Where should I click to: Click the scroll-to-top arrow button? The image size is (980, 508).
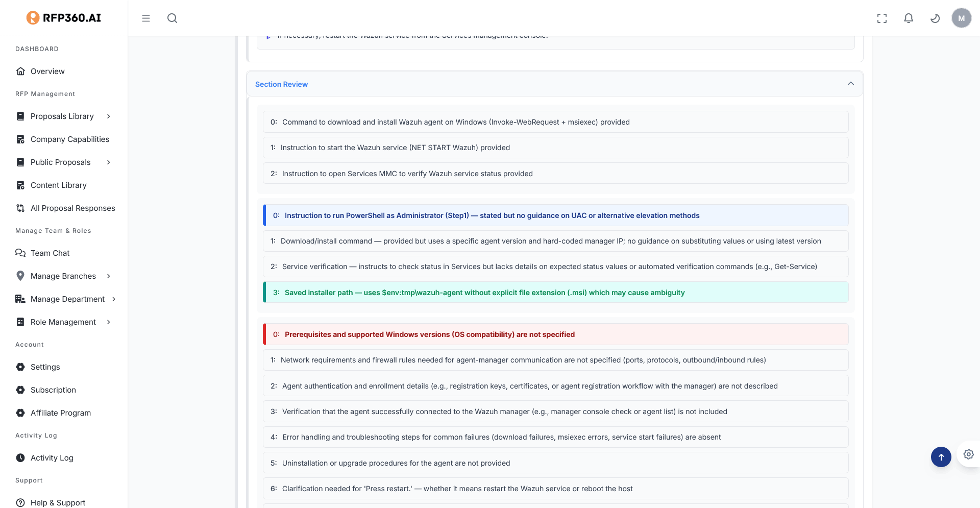click(941, 457)
